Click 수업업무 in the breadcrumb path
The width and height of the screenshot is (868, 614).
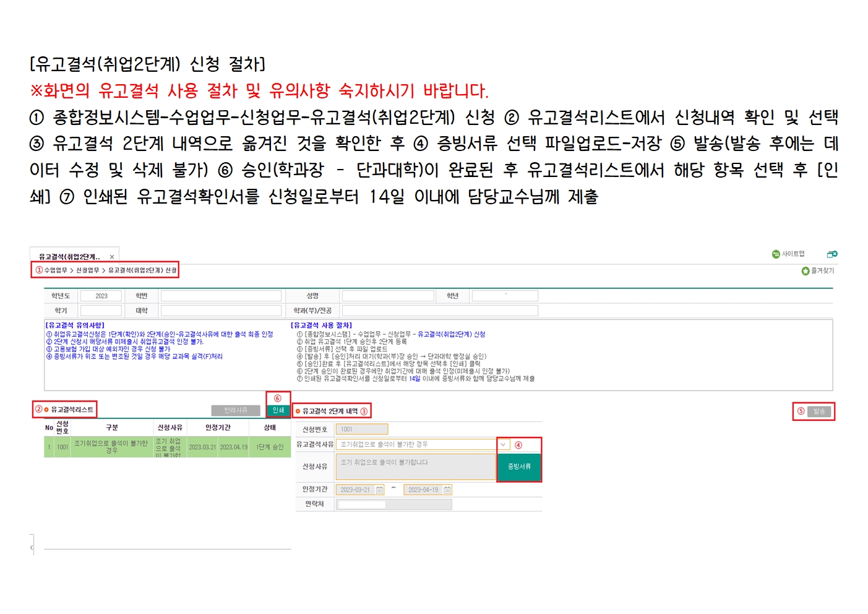pyautogui.click(x=56, y=270)
